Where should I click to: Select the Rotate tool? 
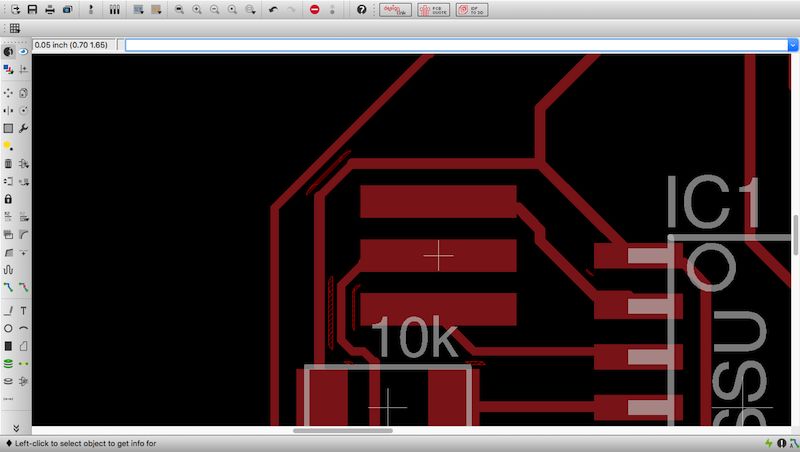[23, 110]
